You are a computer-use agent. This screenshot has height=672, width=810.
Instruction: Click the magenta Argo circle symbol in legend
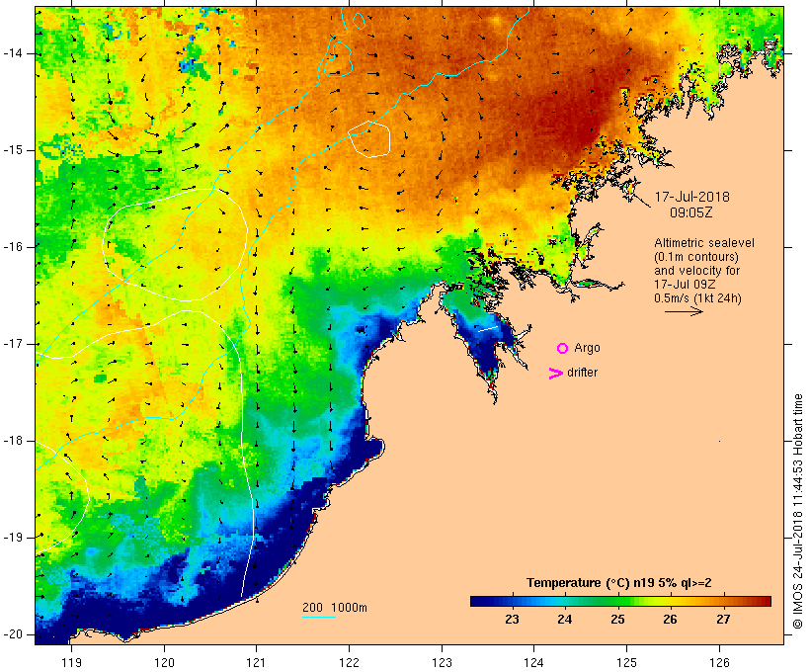pos(563,349)
